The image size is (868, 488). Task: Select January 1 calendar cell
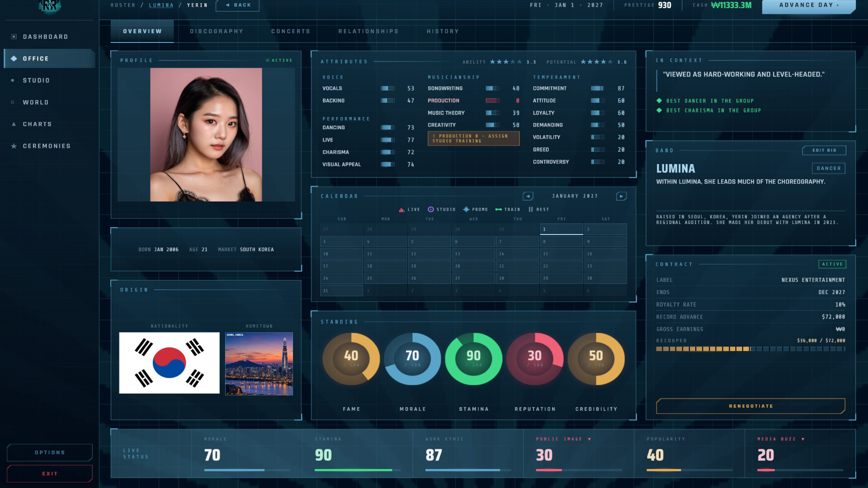pyautogui.click(x=561, y=229)
